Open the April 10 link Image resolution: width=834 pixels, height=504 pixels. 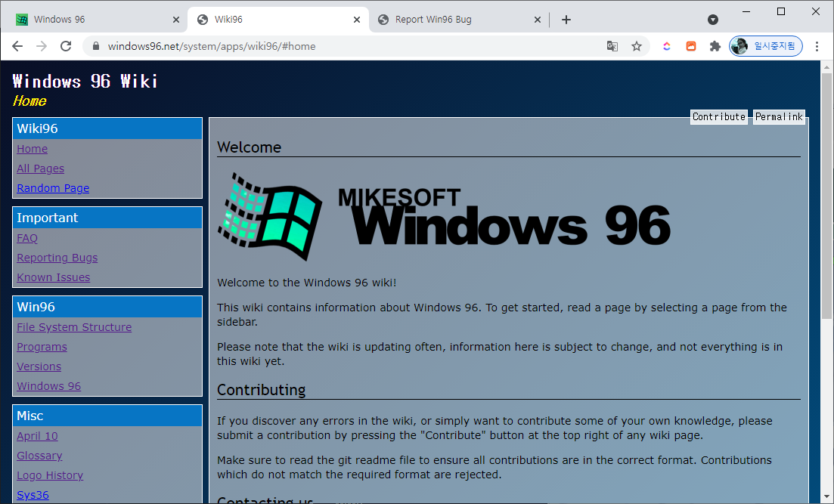(x=37, y=437)
